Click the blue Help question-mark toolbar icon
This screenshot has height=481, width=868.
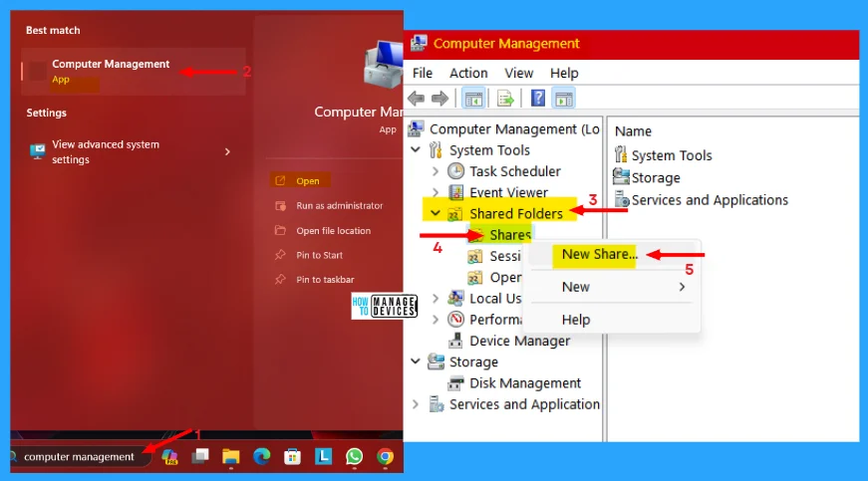point(538,99)
